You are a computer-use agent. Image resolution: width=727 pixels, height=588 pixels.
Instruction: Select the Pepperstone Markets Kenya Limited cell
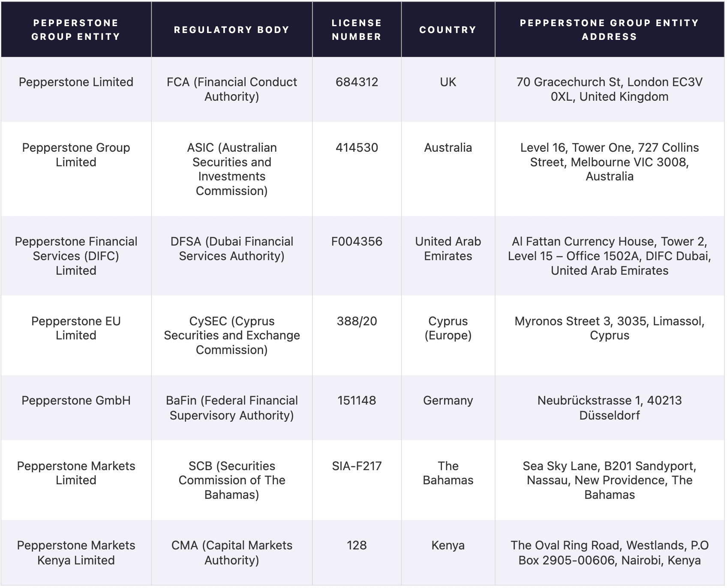(x=76, y=553)
